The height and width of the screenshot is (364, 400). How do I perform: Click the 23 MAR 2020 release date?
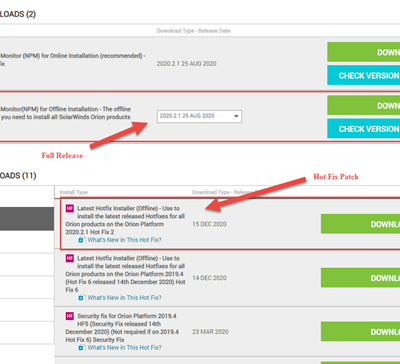click(x=210, y=332)
